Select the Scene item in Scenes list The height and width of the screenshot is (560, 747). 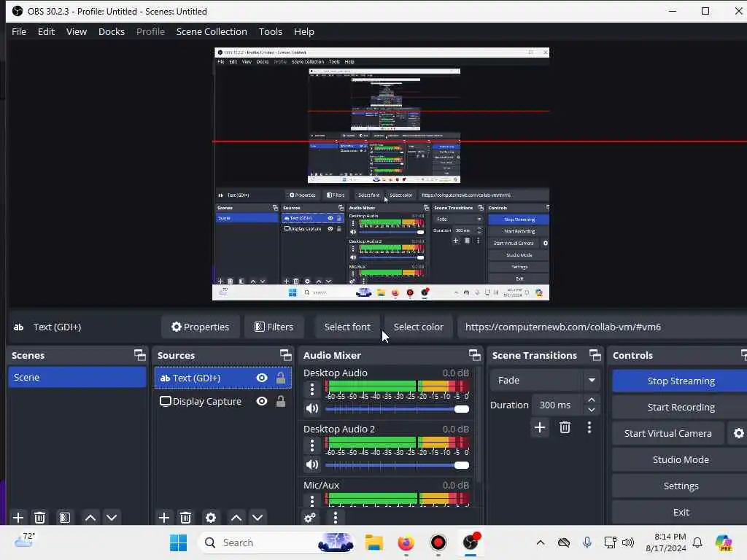pos(77,377)
